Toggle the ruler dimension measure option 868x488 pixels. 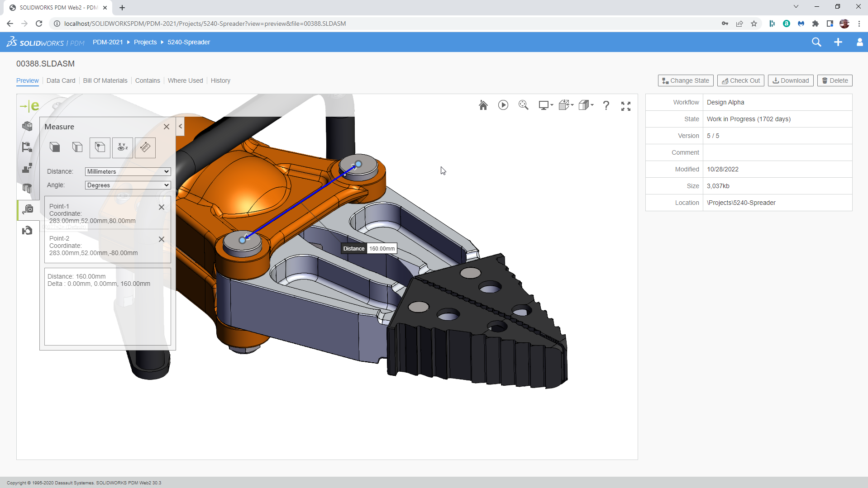pos(145,147)
